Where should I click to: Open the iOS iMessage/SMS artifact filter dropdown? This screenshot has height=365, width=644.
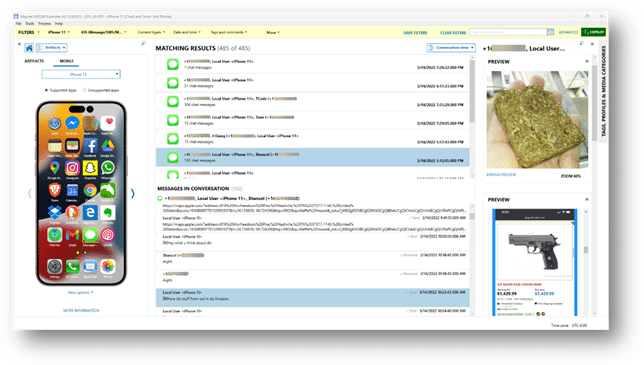[104, 32]
